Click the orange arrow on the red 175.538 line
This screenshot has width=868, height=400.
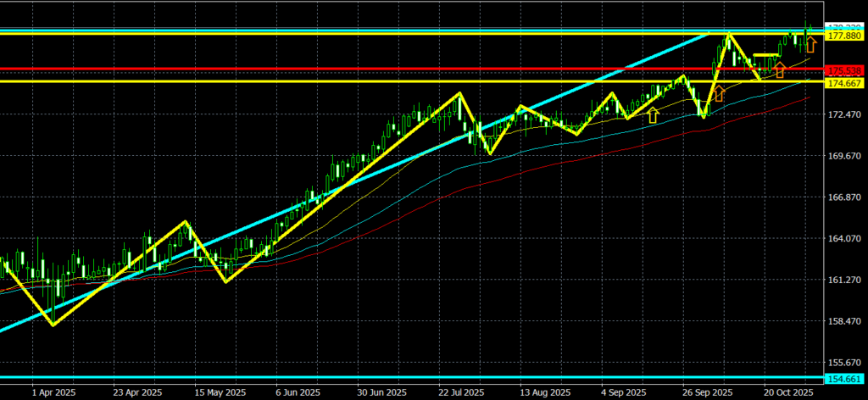click(780, 70)
